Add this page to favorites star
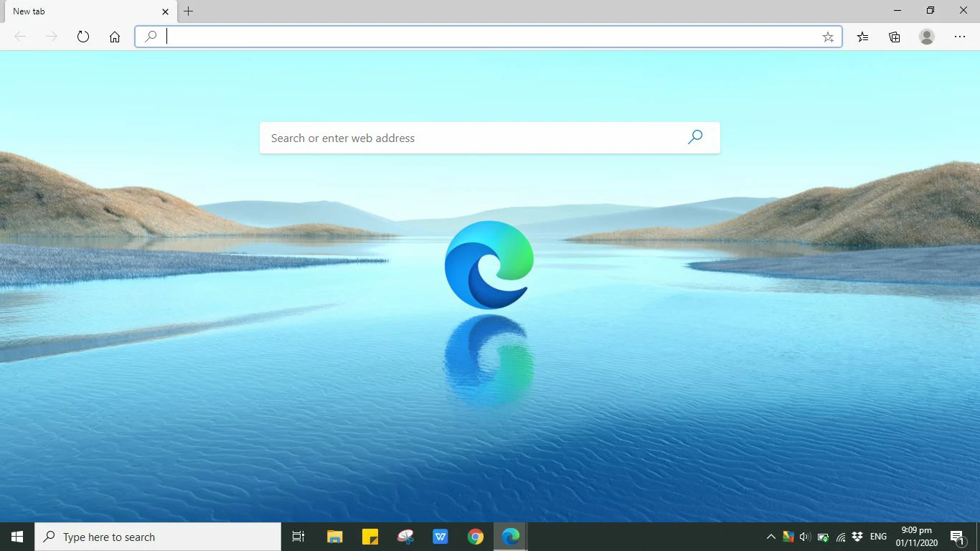This screenshot has height=551, width=980. (828, 37)
